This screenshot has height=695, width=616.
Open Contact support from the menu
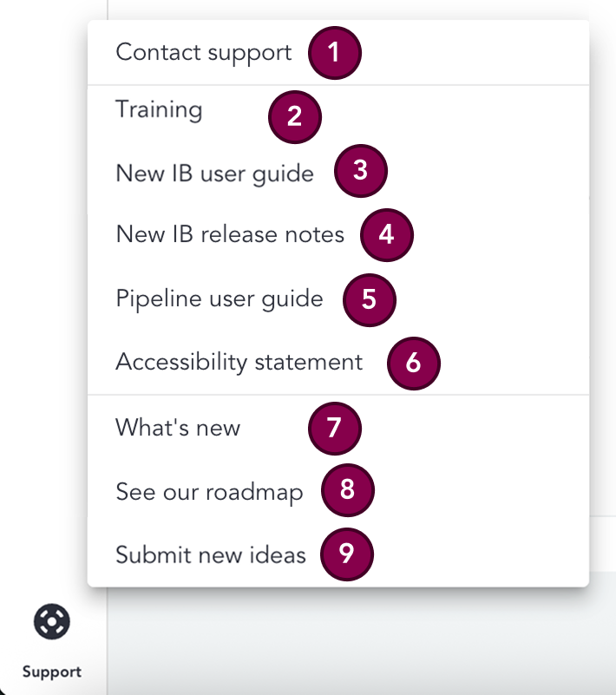pyautogui.click(x=203, y=52)
